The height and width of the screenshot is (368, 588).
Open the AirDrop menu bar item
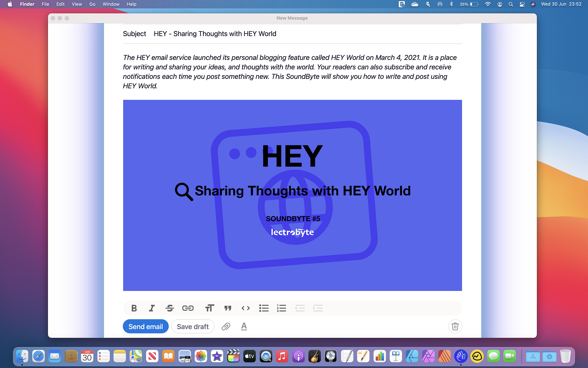point(440,4)
